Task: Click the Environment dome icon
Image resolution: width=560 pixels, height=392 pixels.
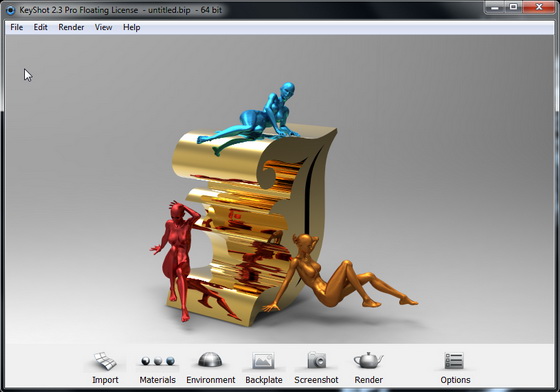Action: click(210, 360)
